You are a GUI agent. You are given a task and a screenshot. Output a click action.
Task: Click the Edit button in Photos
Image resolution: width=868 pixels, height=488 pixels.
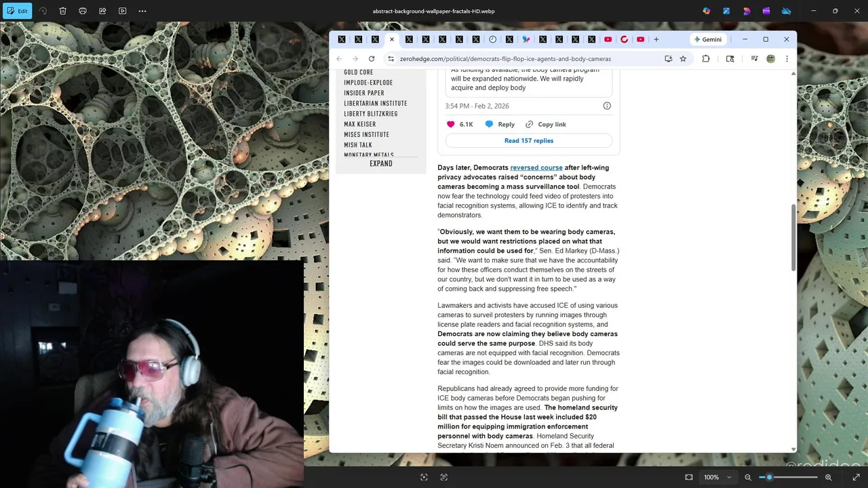coord(17,11)
